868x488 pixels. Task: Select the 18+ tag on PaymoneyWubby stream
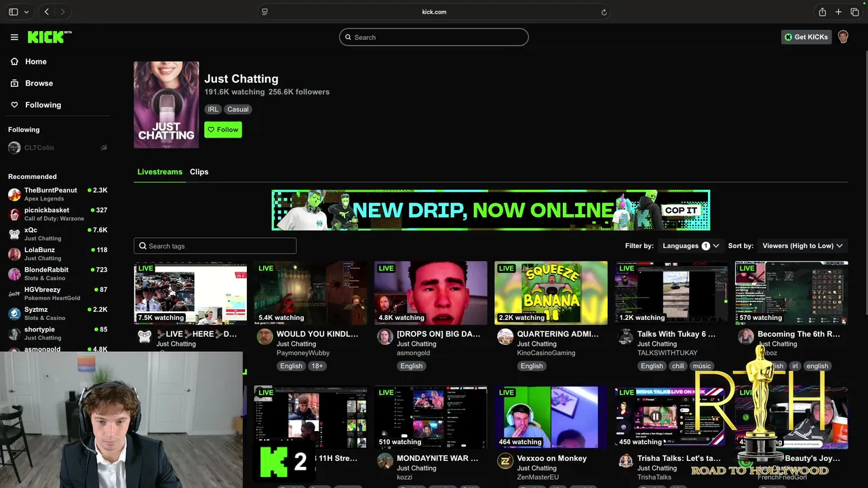317,366
